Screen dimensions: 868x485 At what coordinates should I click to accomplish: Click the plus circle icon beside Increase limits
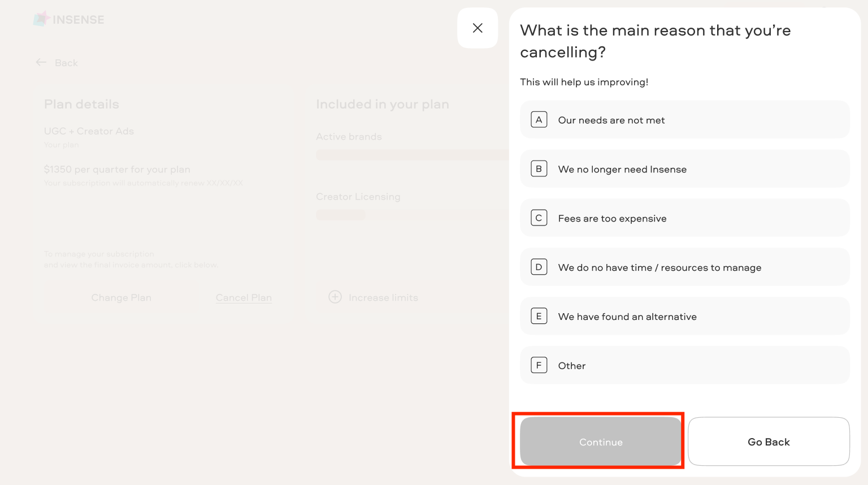click(x=335, y=297)
